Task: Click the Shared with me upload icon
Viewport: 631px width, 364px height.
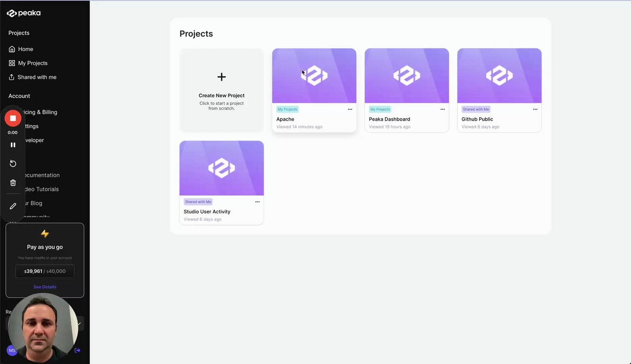Action: pos(12,77)
